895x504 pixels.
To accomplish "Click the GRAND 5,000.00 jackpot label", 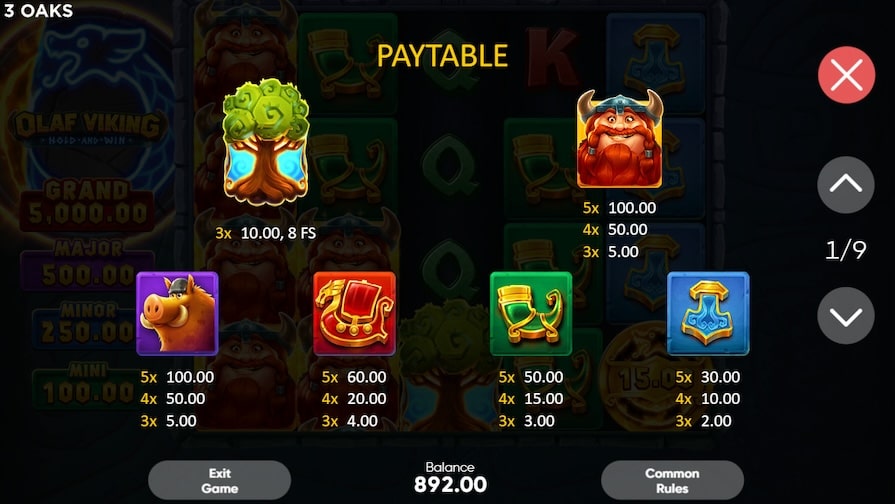I will click(x=87, y=204).
